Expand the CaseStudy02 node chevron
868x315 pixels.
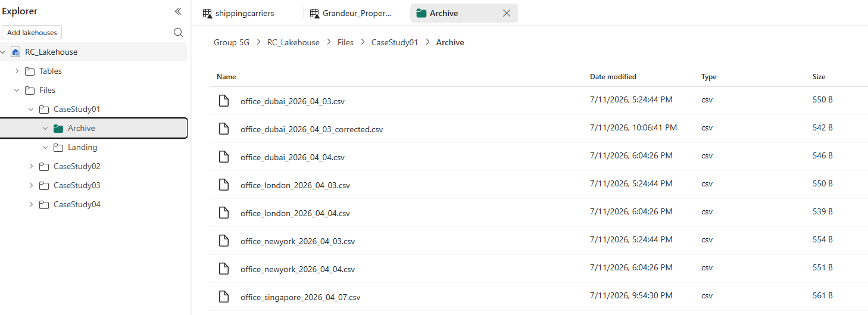point(31,166)
